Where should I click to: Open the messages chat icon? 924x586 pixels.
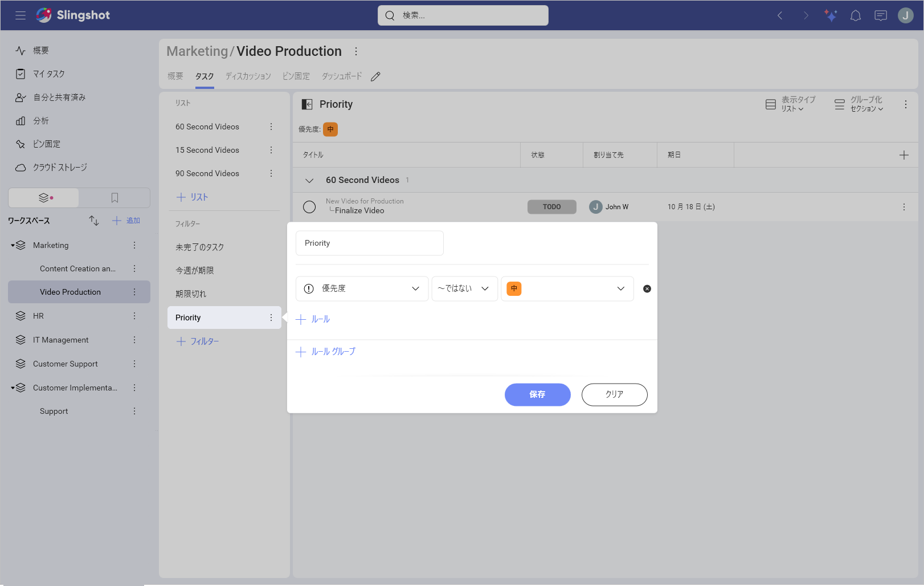[x=880, y=15]
